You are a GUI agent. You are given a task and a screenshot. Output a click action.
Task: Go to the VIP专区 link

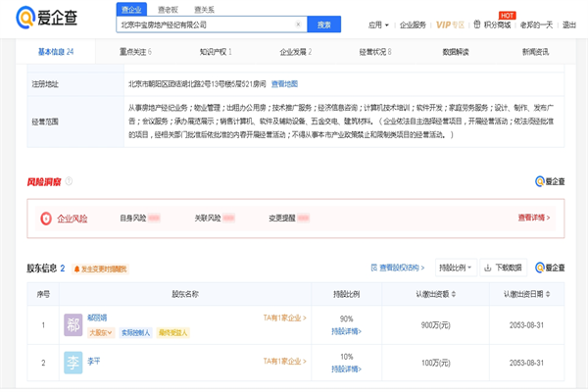click(x=450, y=25)
